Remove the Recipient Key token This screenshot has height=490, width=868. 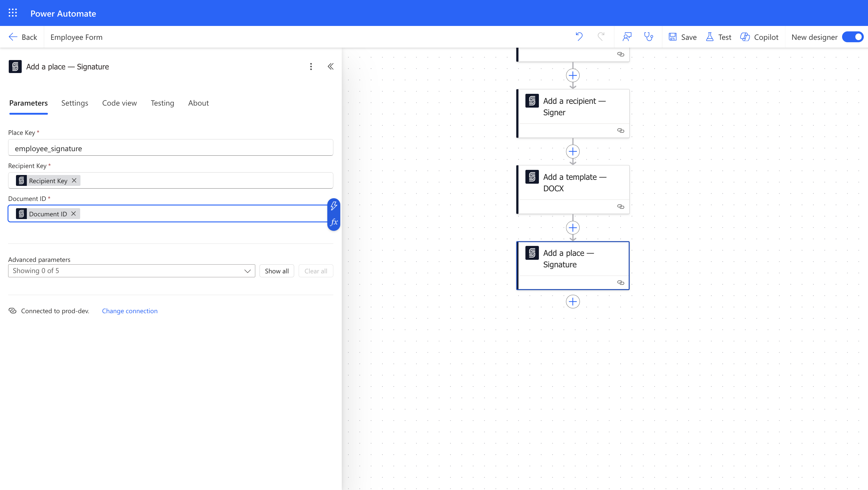tap(74, 180)
